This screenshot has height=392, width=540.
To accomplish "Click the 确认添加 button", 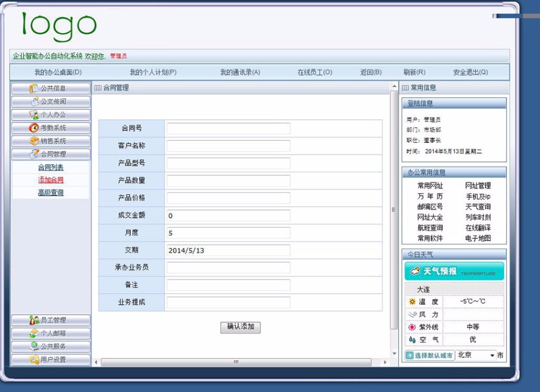I will tap(241, 327).
